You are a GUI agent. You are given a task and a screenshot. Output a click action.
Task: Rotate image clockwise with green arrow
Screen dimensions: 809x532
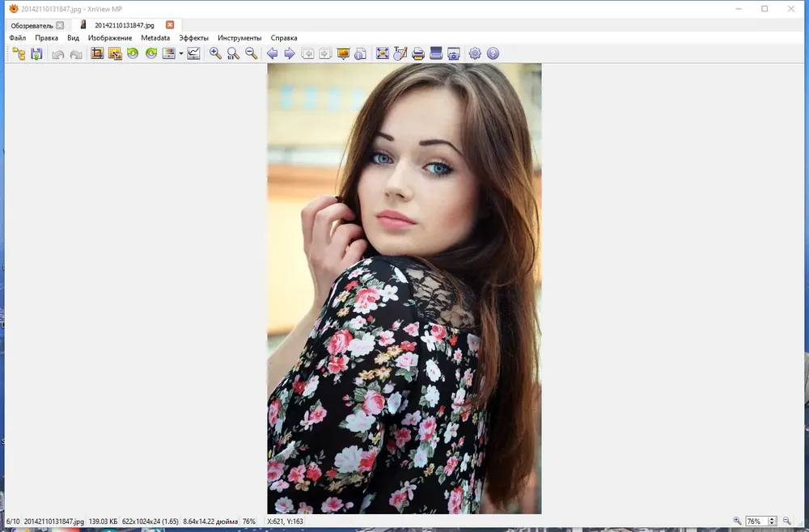(151, 53)
